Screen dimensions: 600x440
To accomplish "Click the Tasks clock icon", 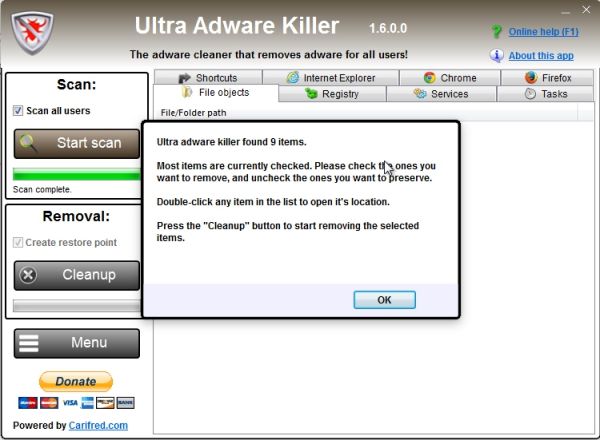I will pos(530,93).
